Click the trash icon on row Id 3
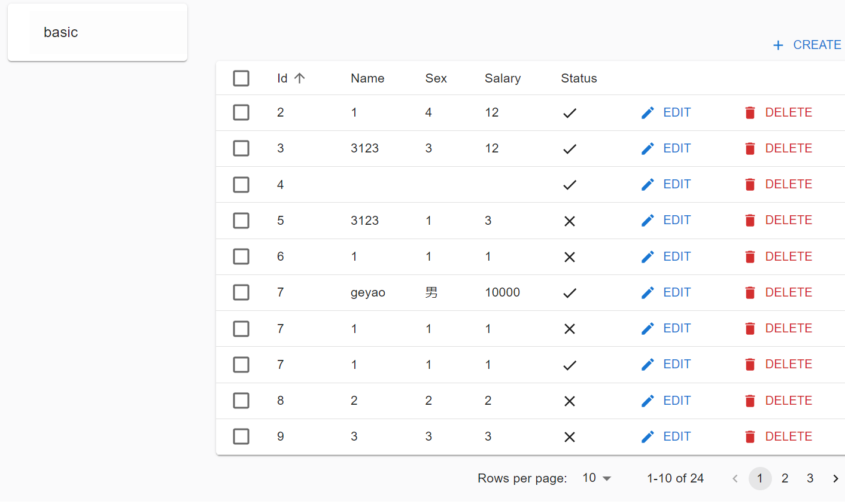This screenshot has height=504, width=845. (750, 148)
